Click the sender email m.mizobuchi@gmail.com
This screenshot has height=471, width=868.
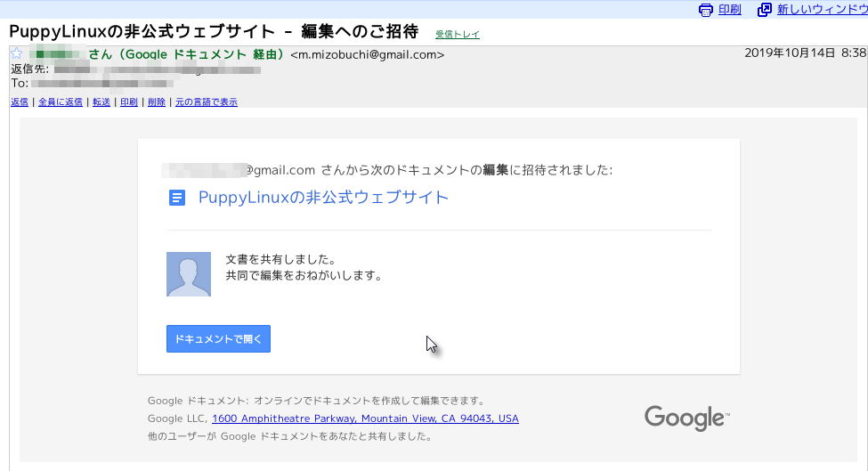point(368,55)
